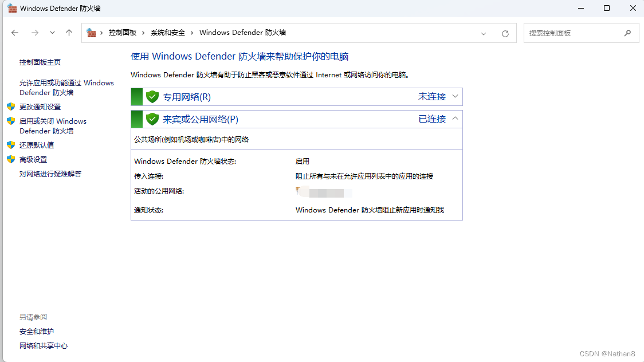This screenshot has width=644, height=362.
Task: Click Windows Defender 防火墙 breadcrumb
Action: (x=243, y=33)
